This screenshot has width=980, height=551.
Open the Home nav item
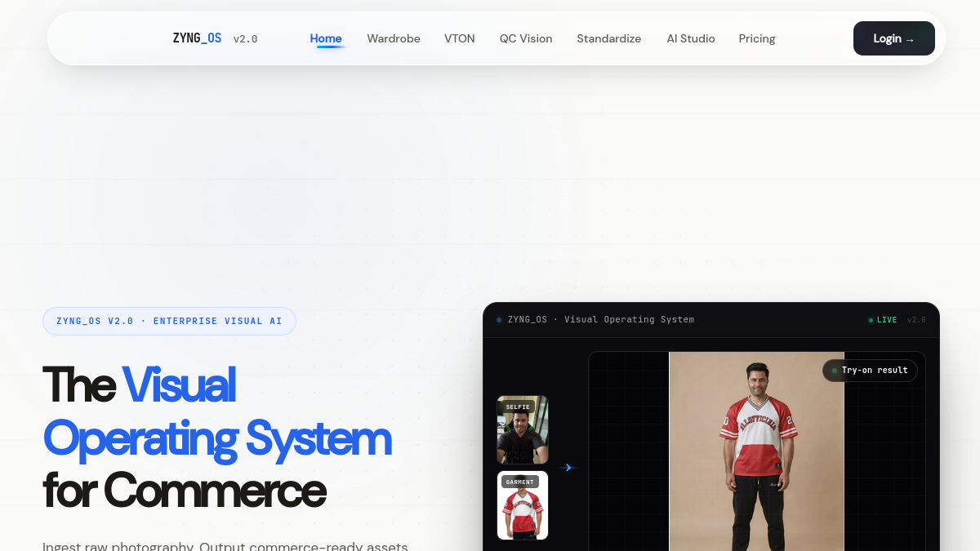(x=326, y=38)
